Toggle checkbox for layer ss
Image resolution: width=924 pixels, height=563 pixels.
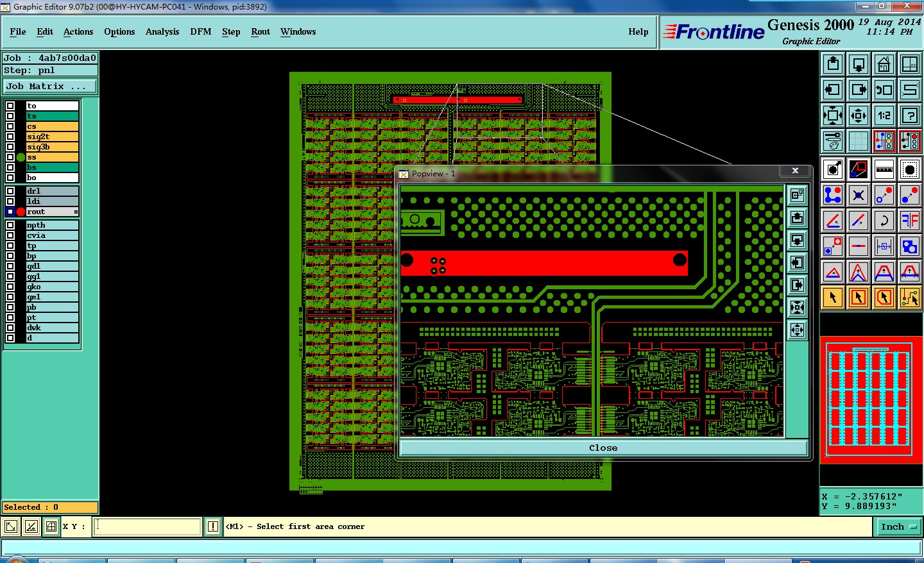(10, 157)
